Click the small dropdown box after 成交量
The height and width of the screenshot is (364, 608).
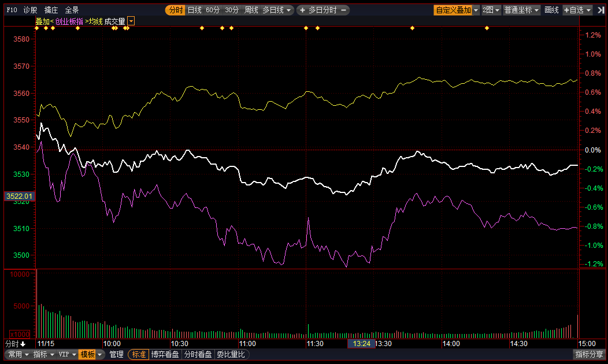point(131,21)
